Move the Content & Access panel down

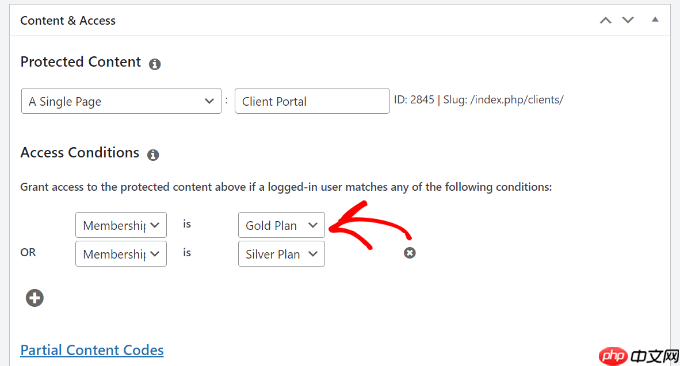click(x=628, y=20)
